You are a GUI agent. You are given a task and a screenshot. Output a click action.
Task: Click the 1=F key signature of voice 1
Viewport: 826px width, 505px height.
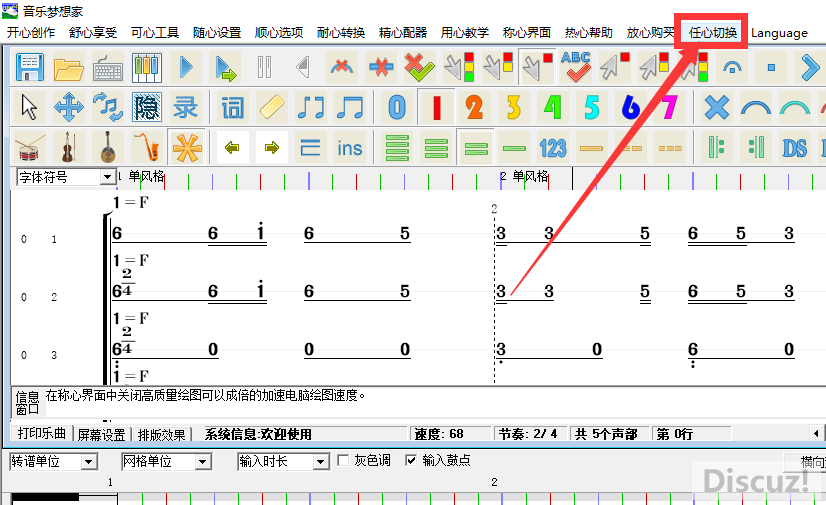[x=131, y=202]
